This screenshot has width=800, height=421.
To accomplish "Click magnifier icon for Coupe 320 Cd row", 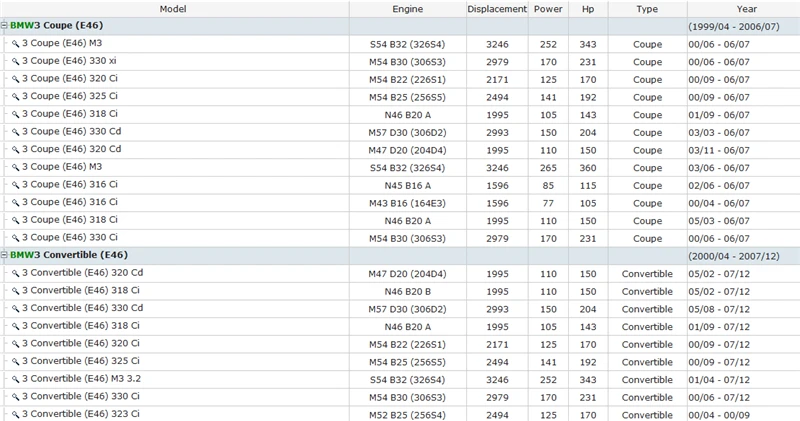I will click(x=15, y=150).
